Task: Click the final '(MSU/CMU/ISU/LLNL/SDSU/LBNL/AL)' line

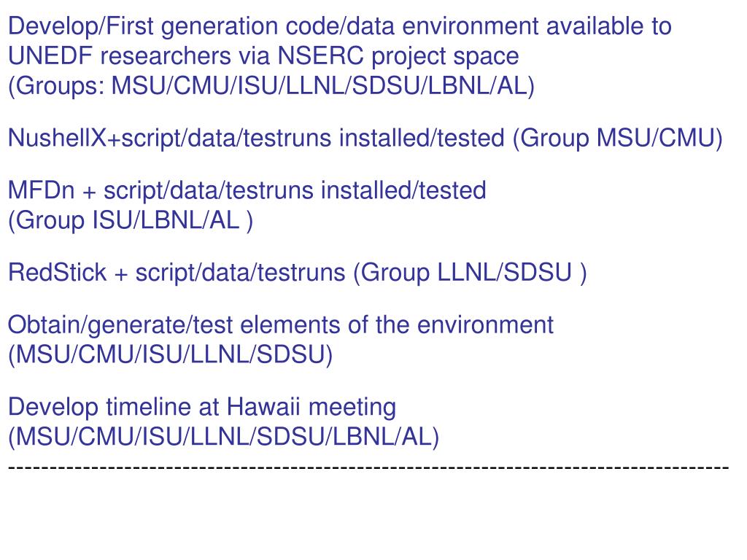Action: 224,437
